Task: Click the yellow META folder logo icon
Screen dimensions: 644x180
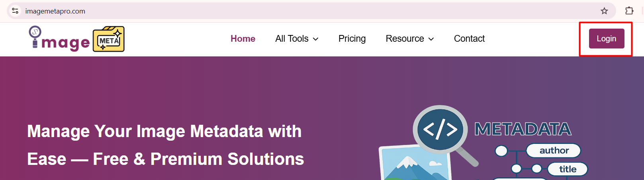Action: click(x=109, y=39)
